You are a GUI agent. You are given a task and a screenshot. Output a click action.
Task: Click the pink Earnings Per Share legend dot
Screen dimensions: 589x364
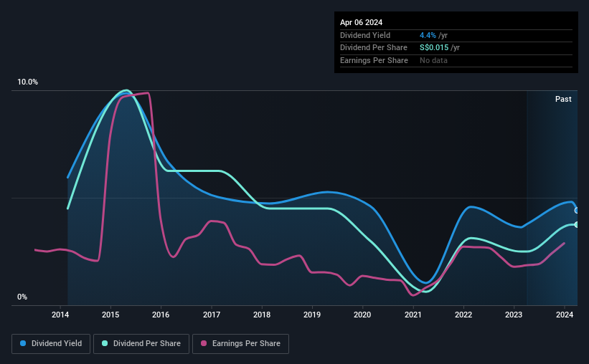(204, 343)
